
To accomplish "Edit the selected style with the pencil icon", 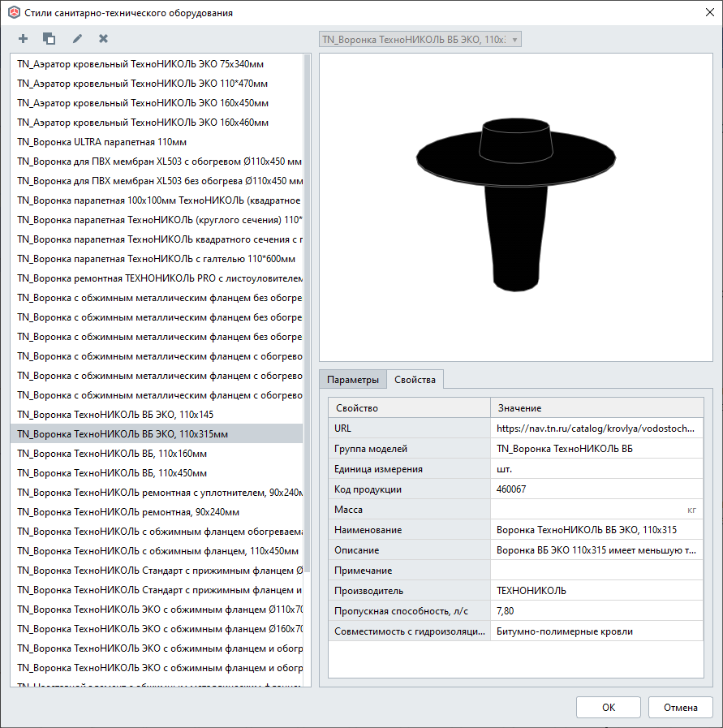I will point(77,38).
